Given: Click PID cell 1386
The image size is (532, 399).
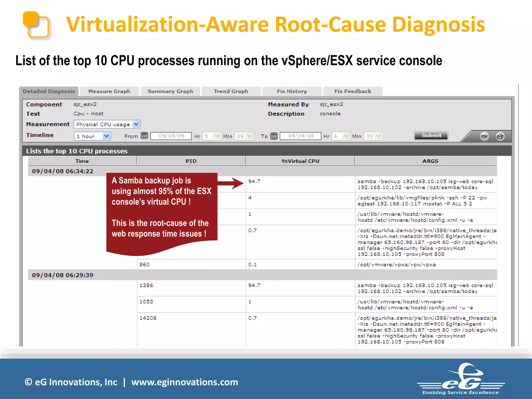Looking at the screenshot, I should pyautogui.click(x=191, y=288).
